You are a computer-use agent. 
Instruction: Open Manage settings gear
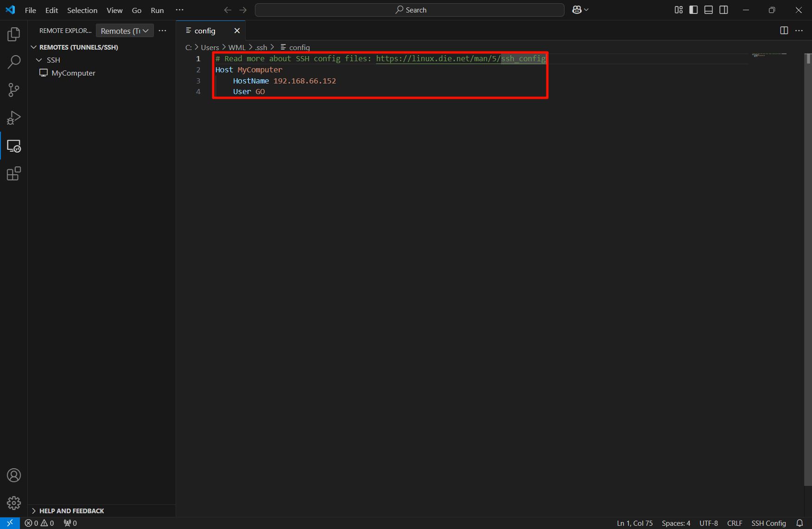[x=14, y=503]
